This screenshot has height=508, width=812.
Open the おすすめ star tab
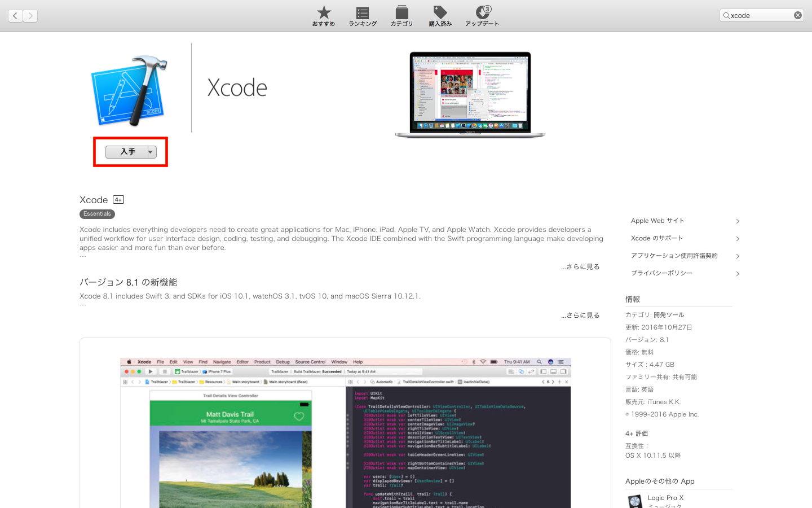click(324, 16)
